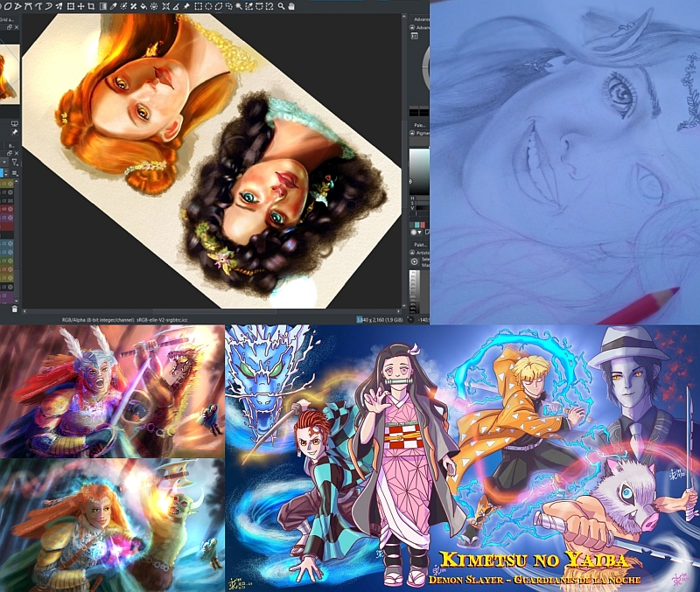Open dropdown beside the circle color icon
Viewport: 700px width, 592px height.
(x=420, y=233)
